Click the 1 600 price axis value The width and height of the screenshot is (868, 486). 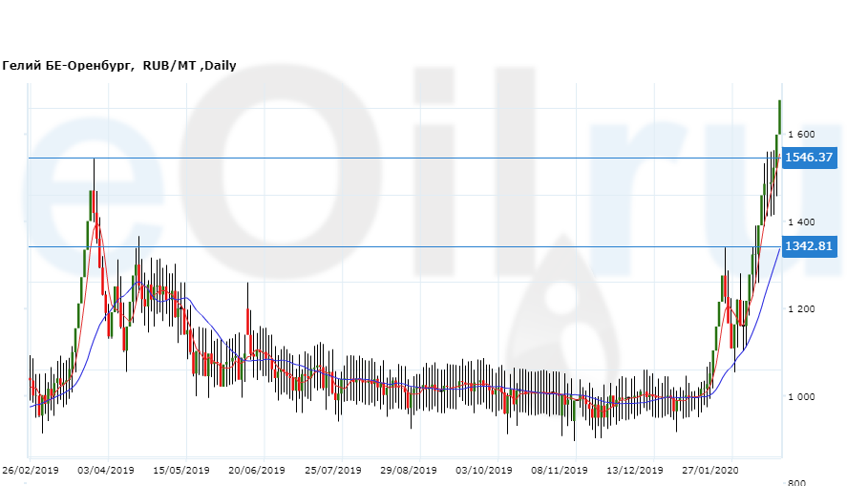[x=800, y=134]
